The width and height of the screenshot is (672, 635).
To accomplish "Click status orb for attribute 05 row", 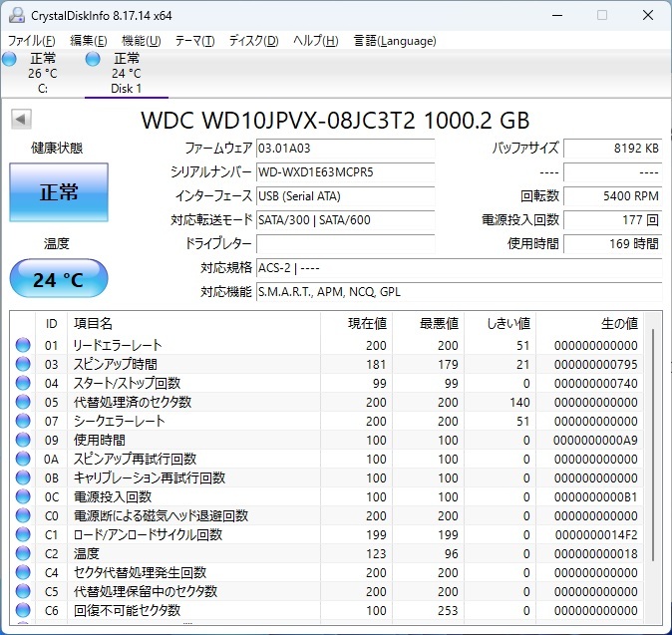I will (23, 402).
